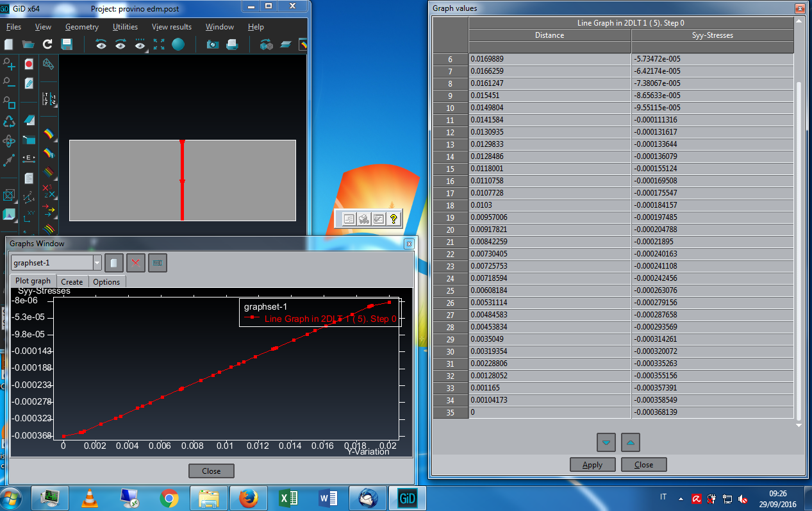
Task: Click the save diskette icon in toolbar
Action: [67, 44]
